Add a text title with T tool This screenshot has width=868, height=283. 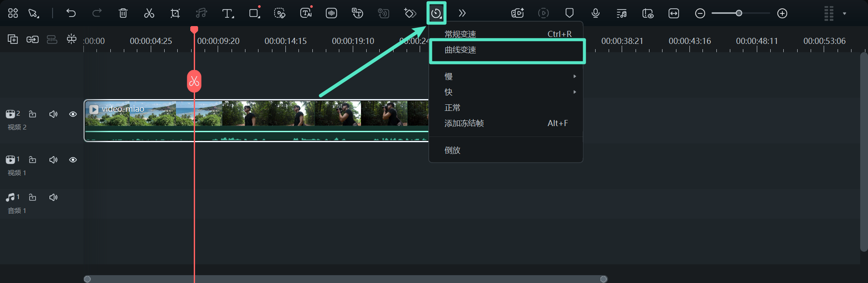(228, 13)
